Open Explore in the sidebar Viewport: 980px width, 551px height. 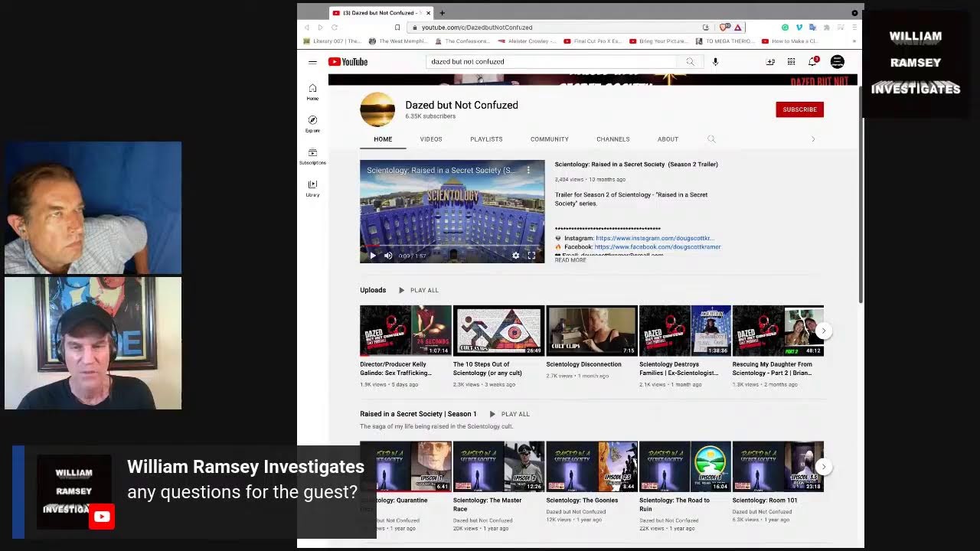(x=312, y=123)
